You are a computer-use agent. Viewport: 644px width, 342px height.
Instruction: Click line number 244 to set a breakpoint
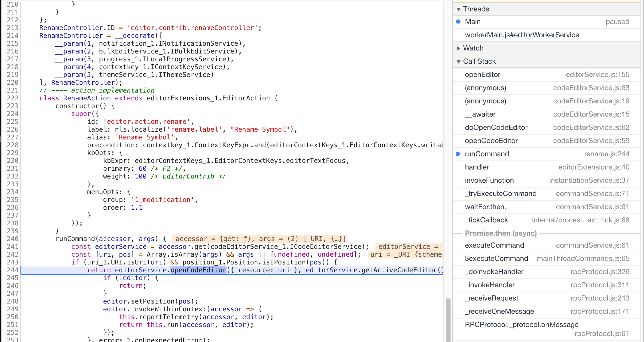coord(12,270)
